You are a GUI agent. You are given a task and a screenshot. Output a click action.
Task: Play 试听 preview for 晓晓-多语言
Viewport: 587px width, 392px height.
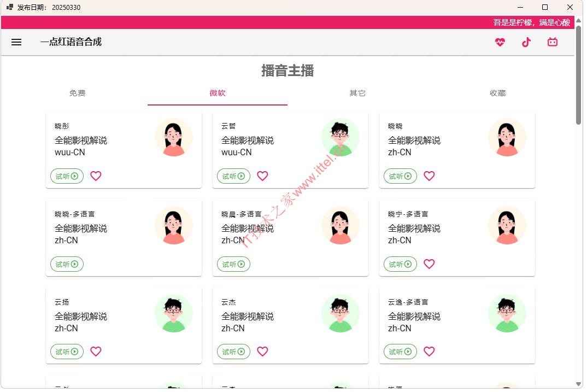[x=67, y=264]
